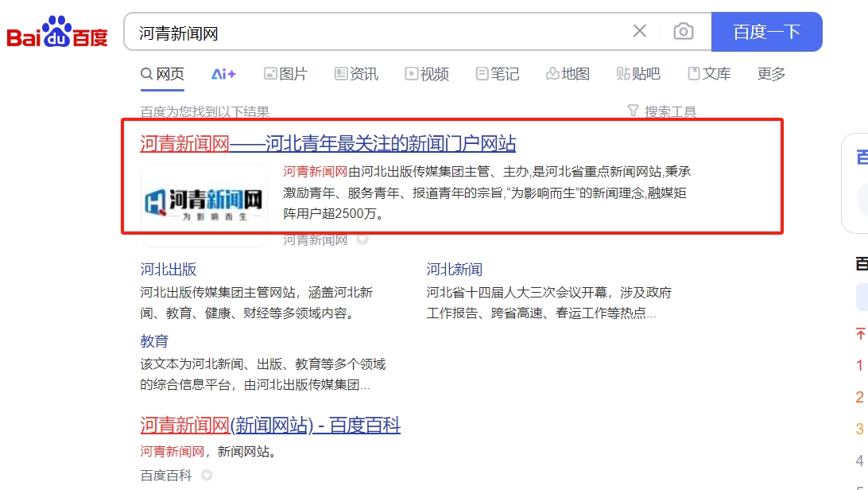Switch to the 贴吧 tab

(x=638, y=74)
